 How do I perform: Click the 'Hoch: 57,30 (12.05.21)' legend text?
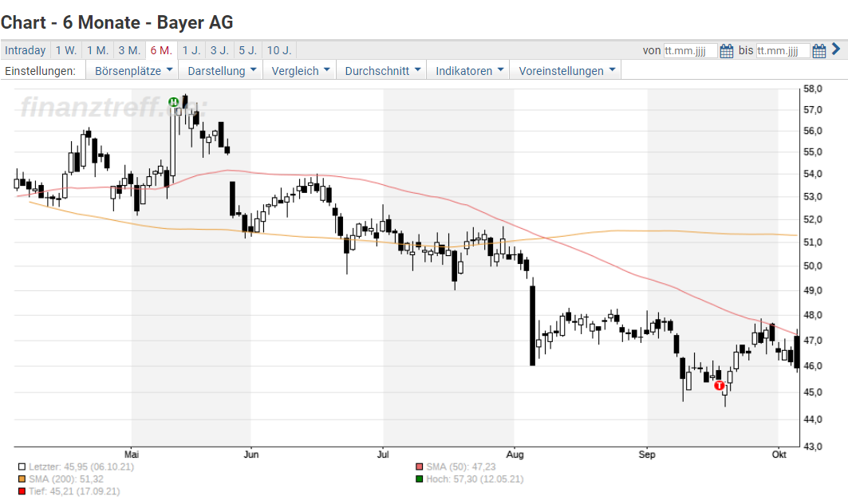475,479
